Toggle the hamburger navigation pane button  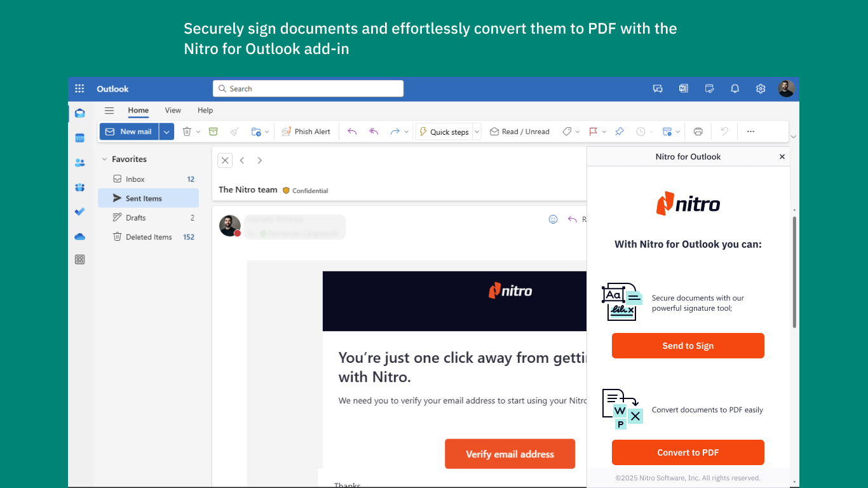109,111
